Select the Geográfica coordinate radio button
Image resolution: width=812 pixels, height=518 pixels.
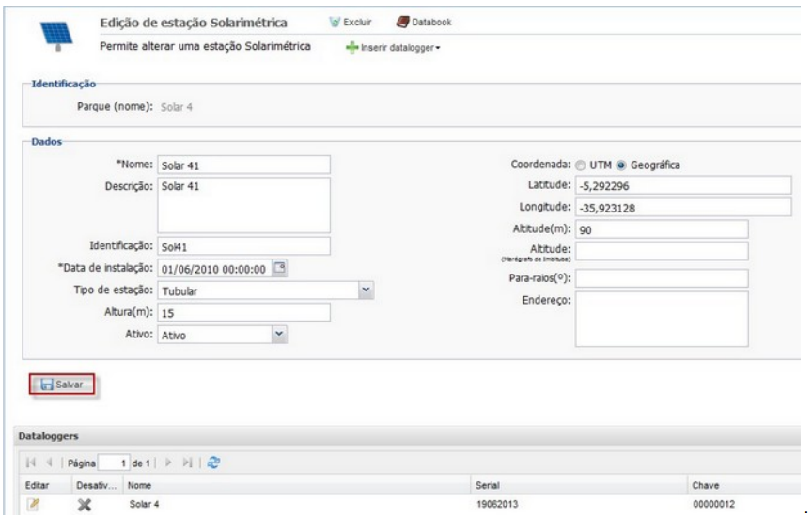pyautogui.click(x=622, y=165)
